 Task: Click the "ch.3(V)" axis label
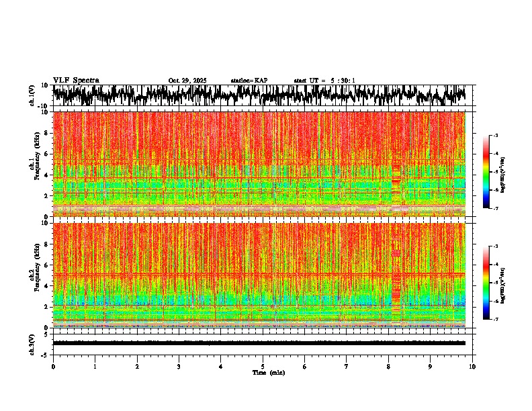(32, 345)
